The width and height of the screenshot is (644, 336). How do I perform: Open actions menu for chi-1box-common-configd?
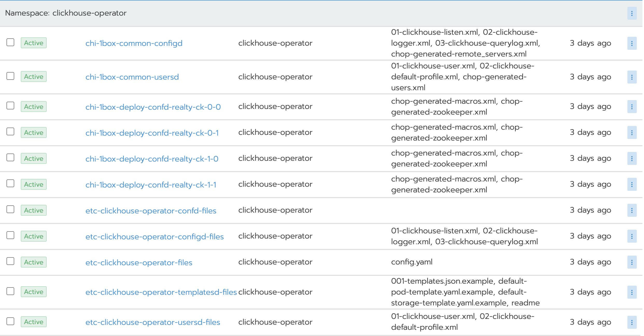(x=632, y=43)
